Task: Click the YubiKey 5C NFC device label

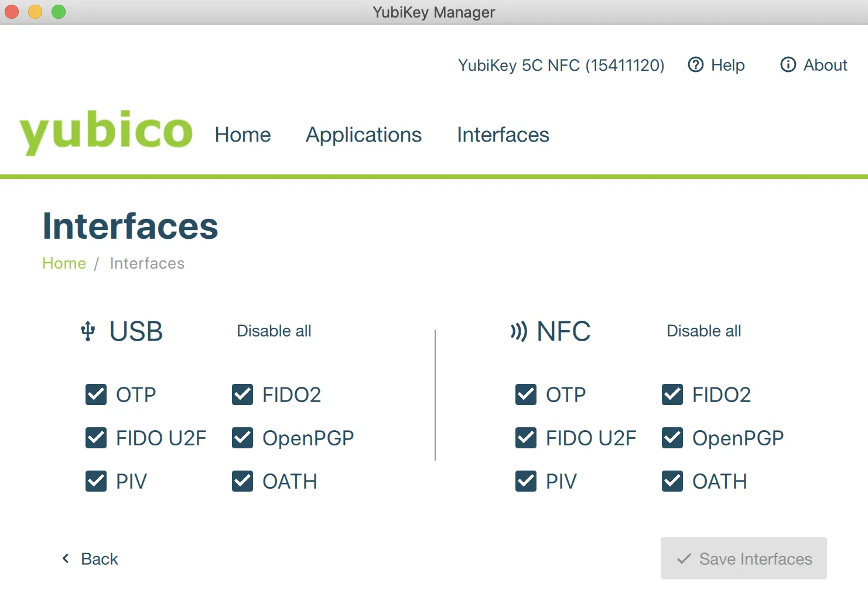Action: [x=561, y=65]
